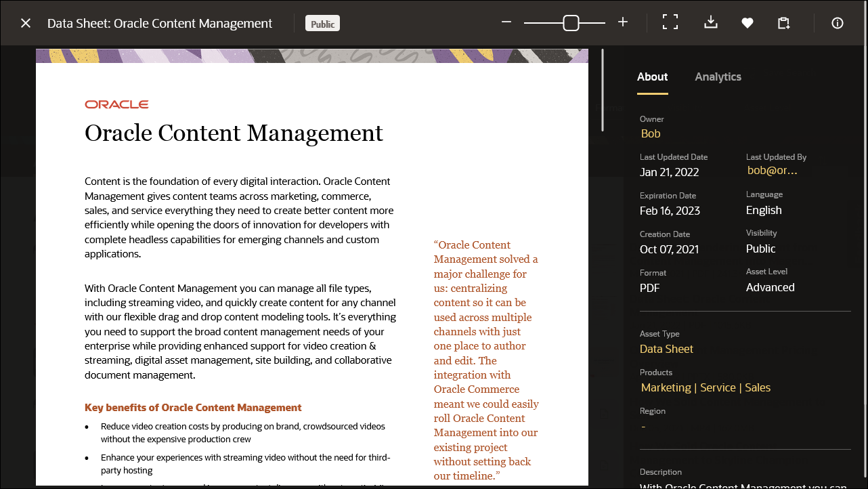Adjust the zoom slider handle

point(571,23)
